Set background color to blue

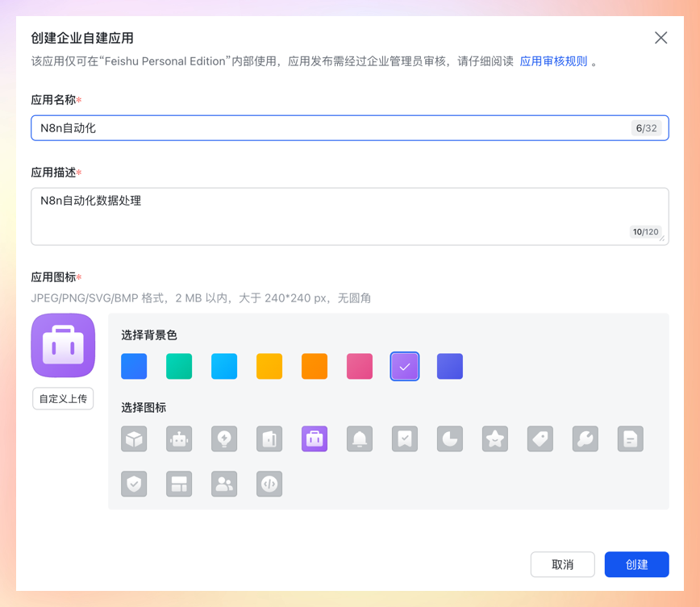click(134, 366)
